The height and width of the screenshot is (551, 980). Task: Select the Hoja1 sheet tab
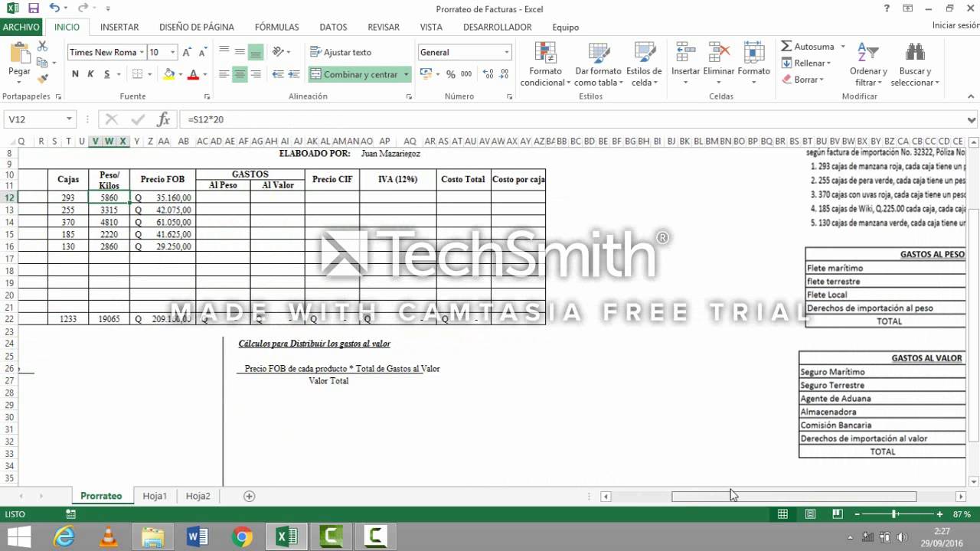(155, 496)
